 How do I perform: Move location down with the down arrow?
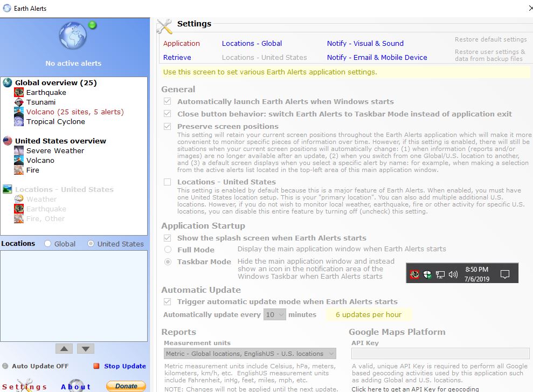click(x=86, y=349)
